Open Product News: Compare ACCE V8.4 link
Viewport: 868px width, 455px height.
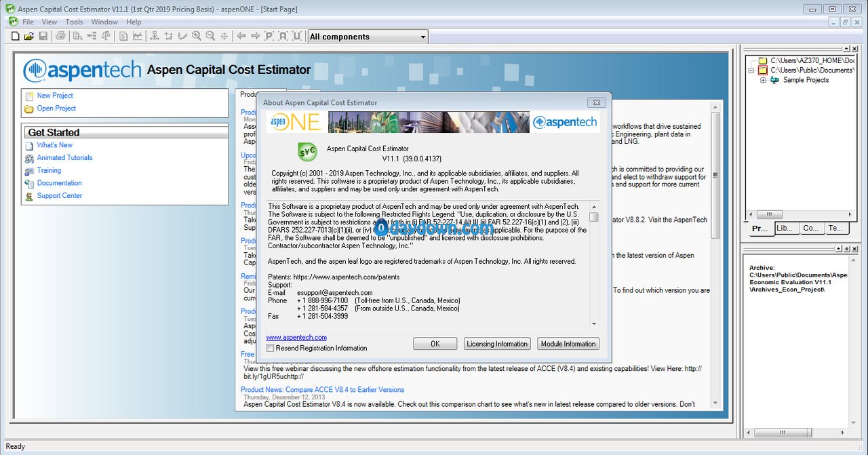[322, 390]
